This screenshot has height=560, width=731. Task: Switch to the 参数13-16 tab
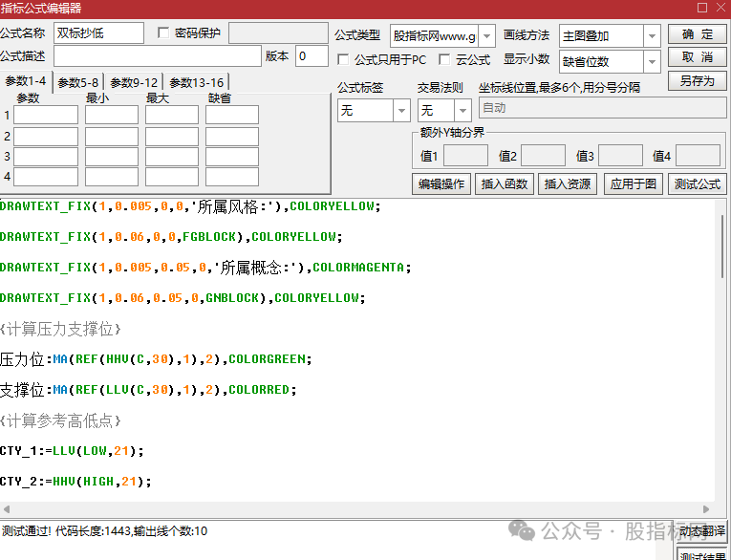[196, 83]
